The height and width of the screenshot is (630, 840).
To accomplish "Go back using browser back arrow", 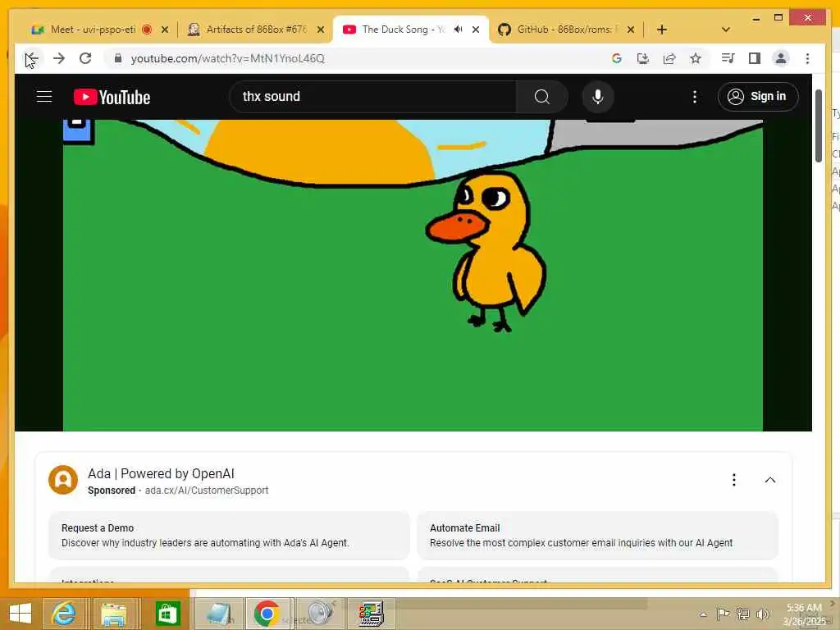I will click(32, 58).
